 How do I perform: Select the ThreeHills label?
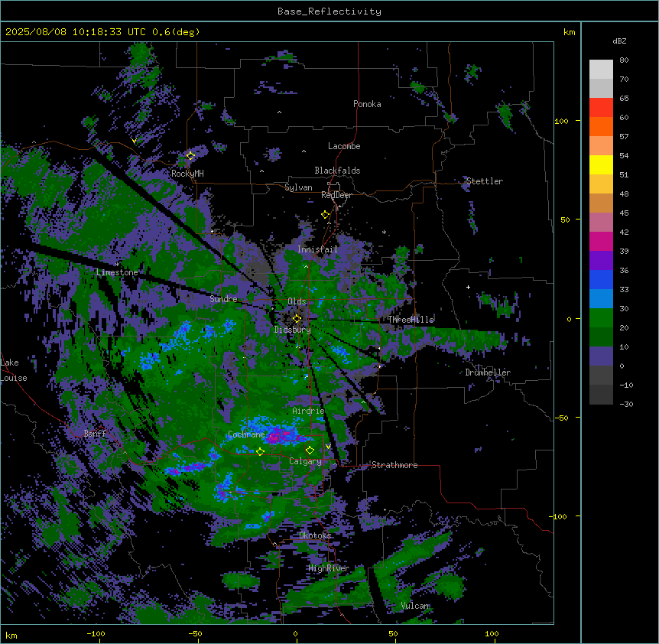coord(411,320)
